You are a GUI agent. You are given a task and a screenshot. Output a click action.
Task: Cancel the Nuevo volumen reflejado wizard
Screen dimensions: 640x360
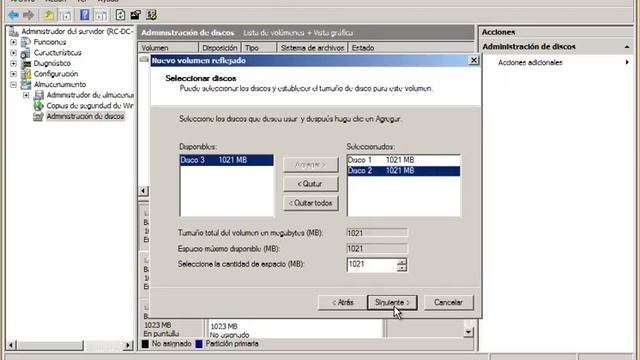(448, 302)
